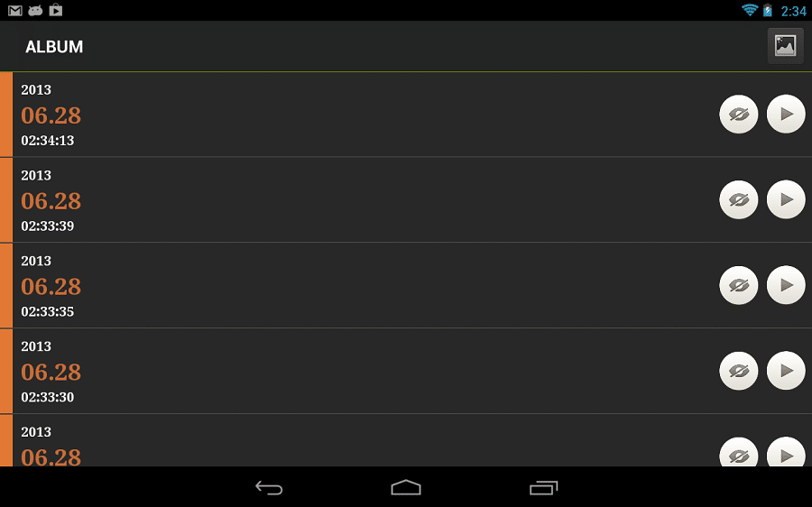The width and height of the screenshot is (812, 507).
Task: Play the last partially visible recording
Action: click(786, 452)
